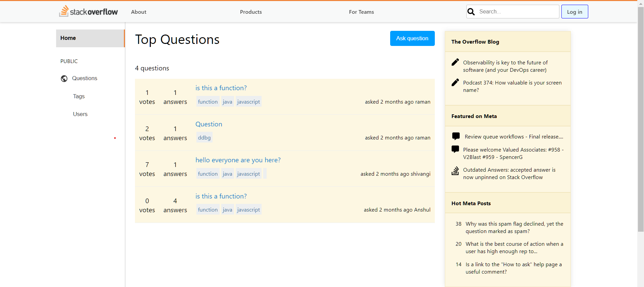Open 'Observability is key to the future' blog post
Viewport: 644px width, 287px height.
505,66
